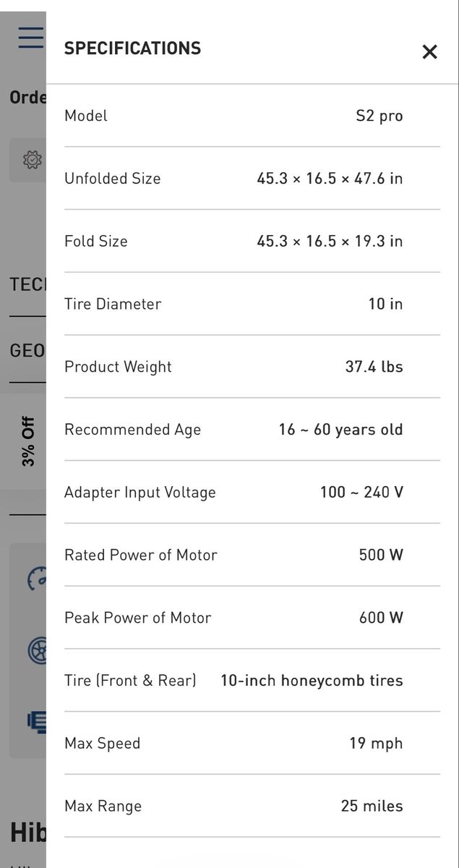Click the Product Weight 37.4 lbs value
The image size is (459, 868).
[374, 367]
